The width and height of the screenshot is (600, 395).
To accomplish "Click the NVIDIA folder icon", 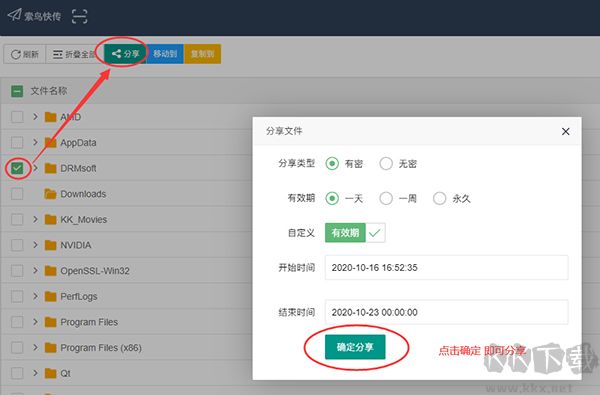I will tap(51, 245).
